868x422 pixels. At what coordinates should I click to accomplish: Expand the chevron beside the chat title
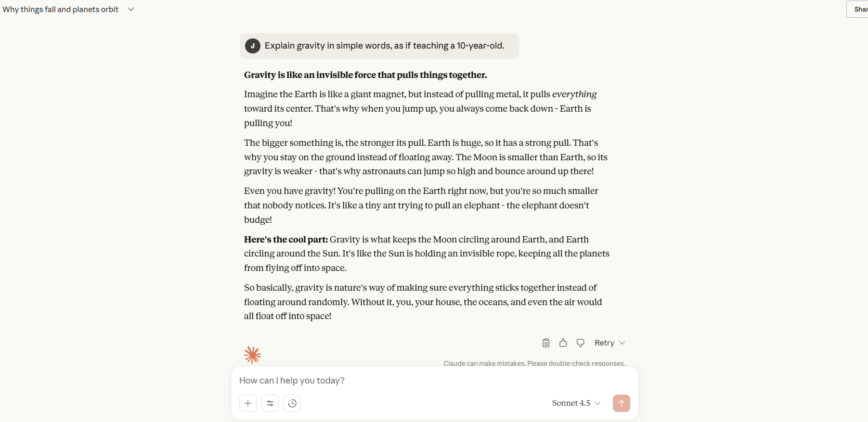(x=131, y=9)
